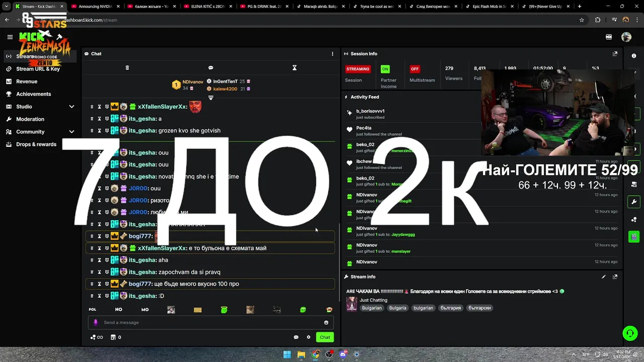Click trash icon tab in chat header

coord(127,67)
